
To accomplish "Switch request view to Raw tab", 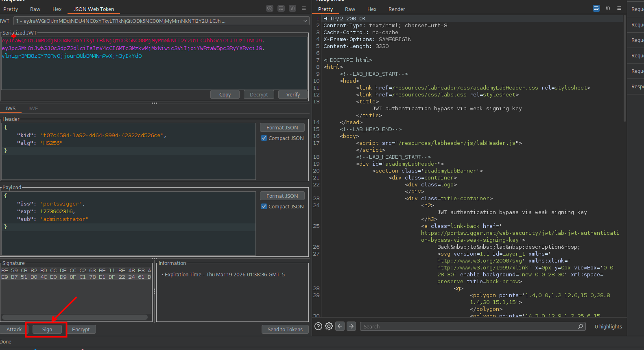I will (x=35, y=9).
